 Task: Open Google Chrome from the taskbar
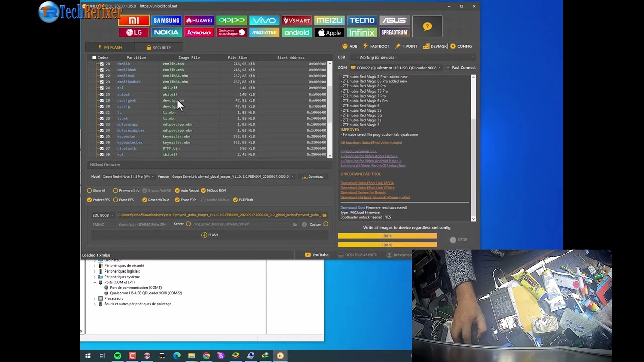[x=206, y=356]
